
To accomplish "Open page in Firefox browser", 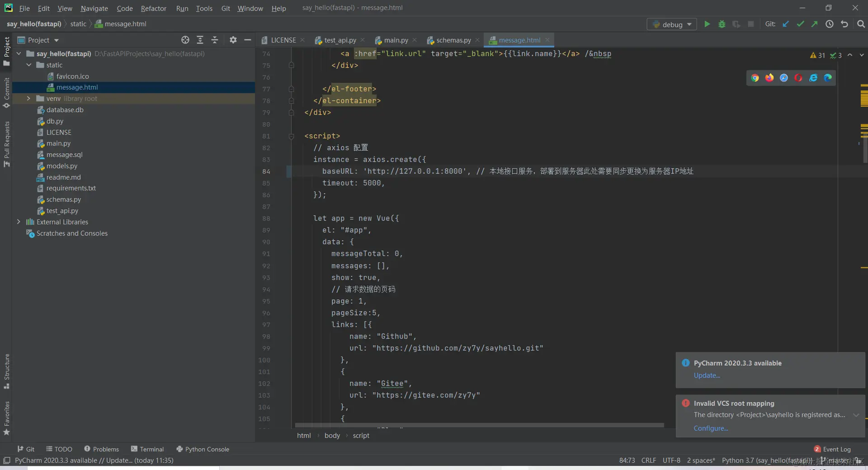I will click(x=769, y=78).
